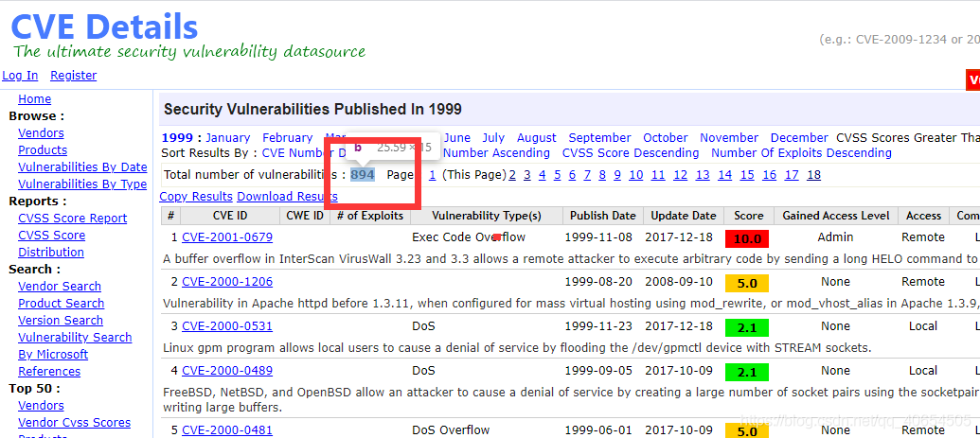Open Top 50 Vendors link
The height and width of the screenshot is (438, 980).
(x=41, y=406)
